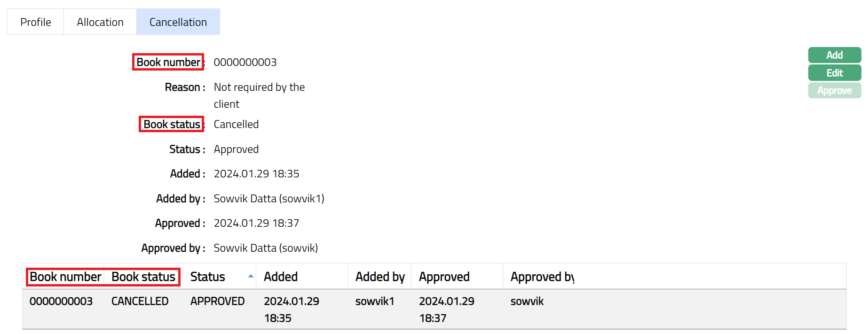This screenshot has height=334, width=868.
Task: Switch to the Allocation tab
Action: tap(100, 22)
